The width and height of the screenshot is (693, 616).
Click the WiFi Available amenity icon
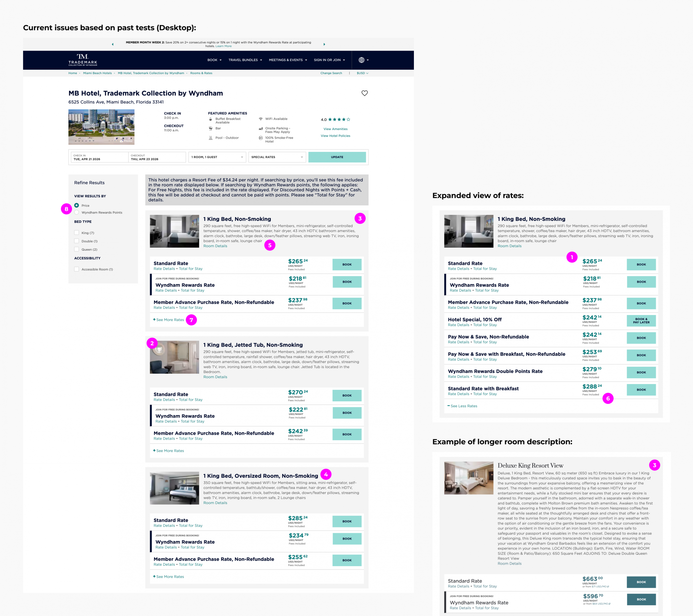tap(260, 119)
